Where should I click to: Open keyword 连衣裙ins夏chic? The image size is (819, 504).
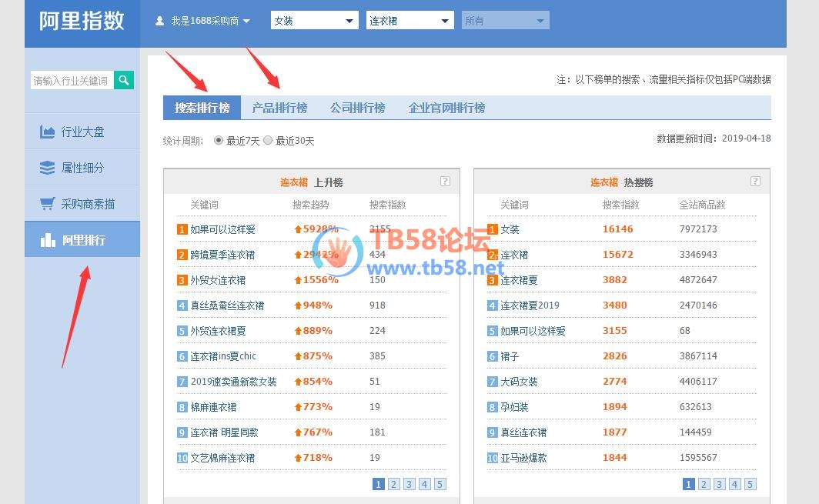pos(223,356)
